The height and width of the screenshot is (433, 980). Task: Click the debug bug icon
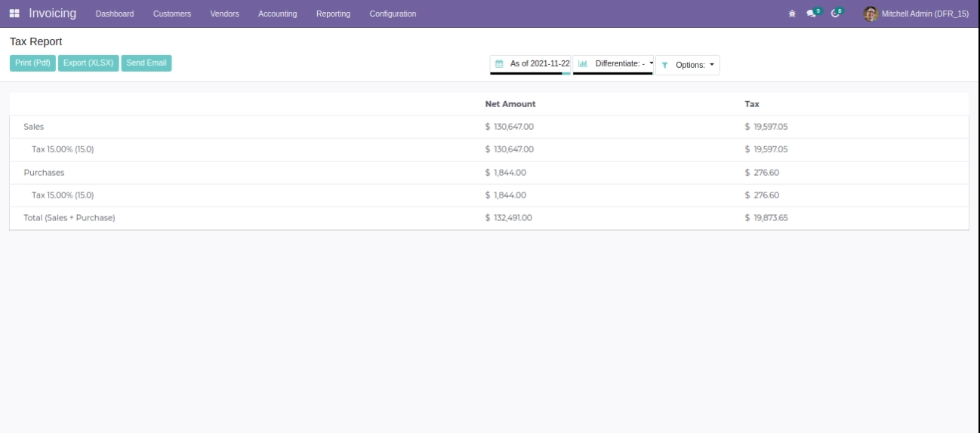792,14
